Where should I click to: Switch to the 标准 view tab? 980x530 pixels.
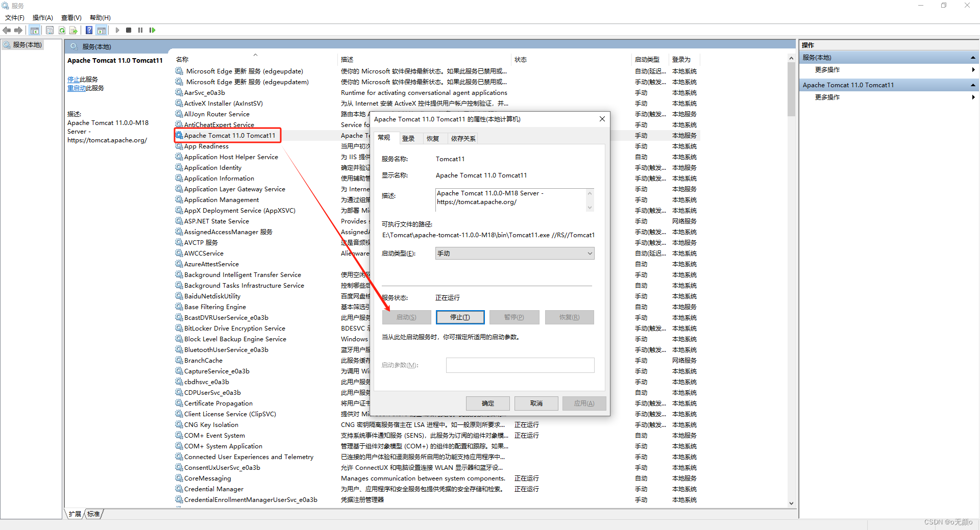click(93, 514)
